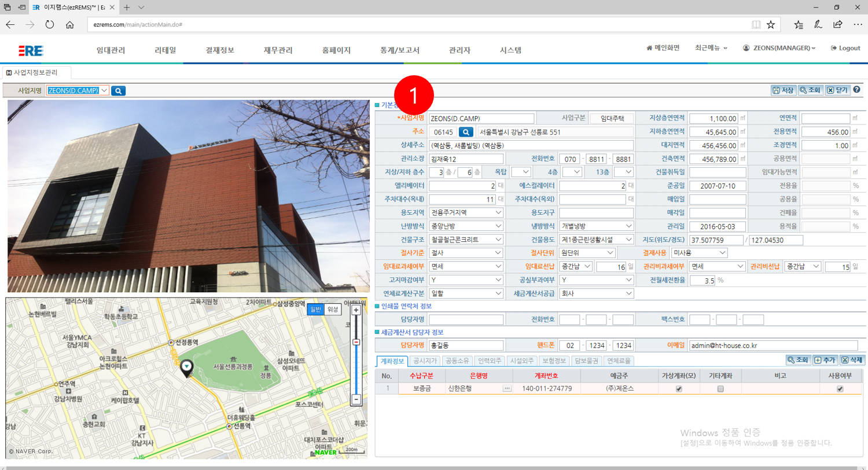Add browser page to favorites star
This screenshot has height=470, width=868.
(x=771, y=25)
